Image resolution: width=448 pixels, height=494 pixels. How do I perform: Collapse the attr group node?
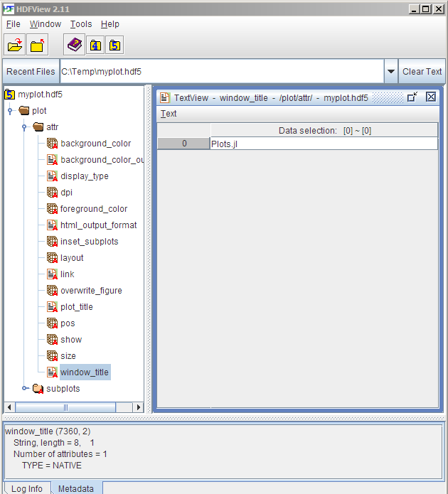[x=25, y=127]
